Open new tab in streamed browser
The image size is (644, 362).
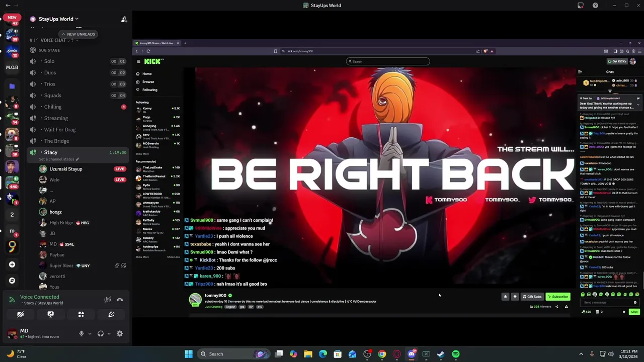pyautogui.click(x=185, y=43)
